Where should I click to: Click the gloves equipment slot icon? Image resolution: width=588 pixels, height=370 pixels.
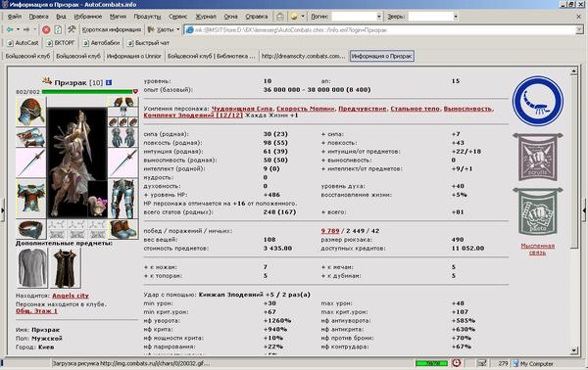pos(123,137)
